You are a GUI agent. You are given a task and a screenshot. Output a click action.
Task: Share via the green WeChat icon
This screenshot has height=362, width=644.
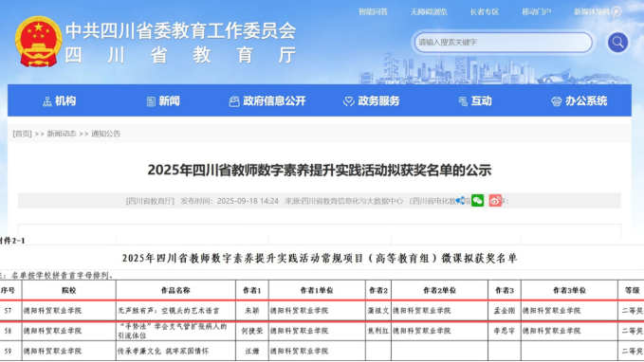(477, 200)
